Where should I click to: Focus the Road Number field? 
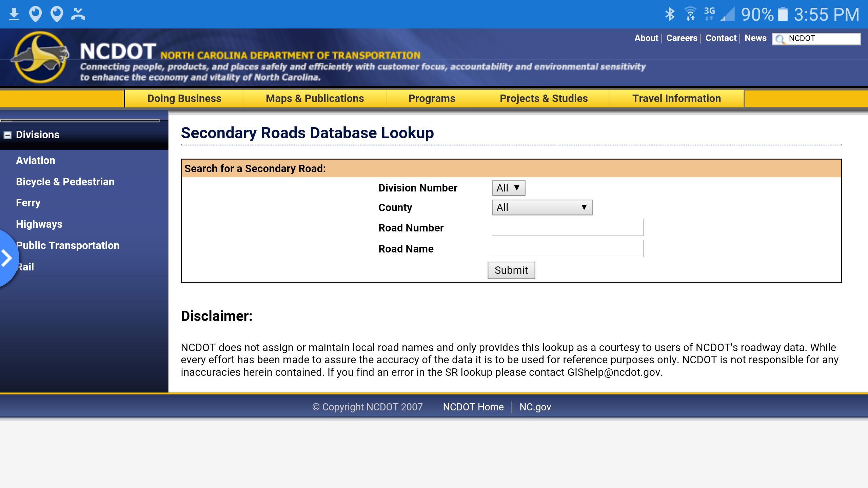pyautogui.click(x=567, y=227)
